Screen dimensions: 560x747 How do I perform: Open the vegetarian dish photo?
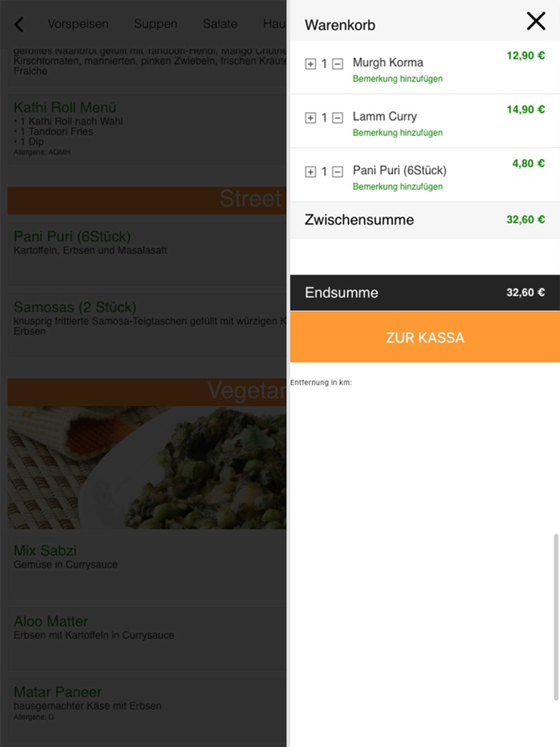(146, 467)
